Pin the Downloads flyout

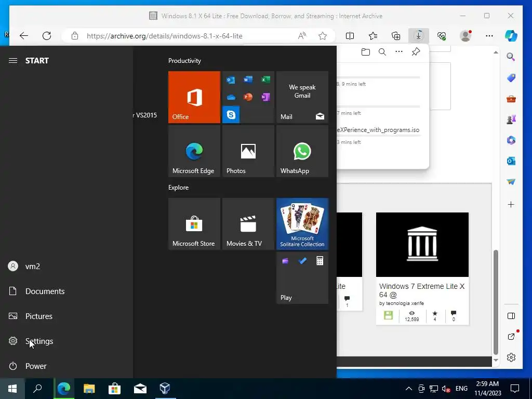(x=416, y=52)
